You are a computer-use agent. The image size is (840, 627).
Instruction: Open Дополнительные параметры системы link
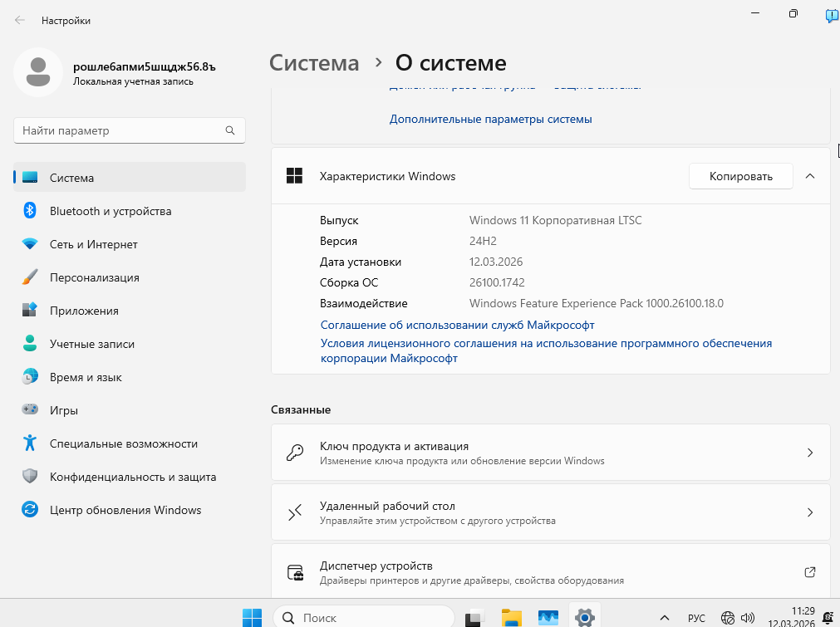pos(490,119)
